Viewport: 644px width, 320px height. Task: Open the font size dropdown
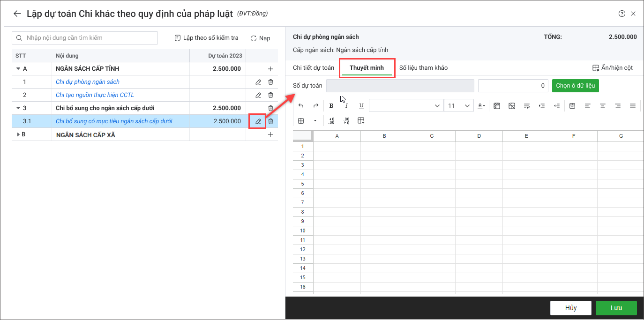459,106
